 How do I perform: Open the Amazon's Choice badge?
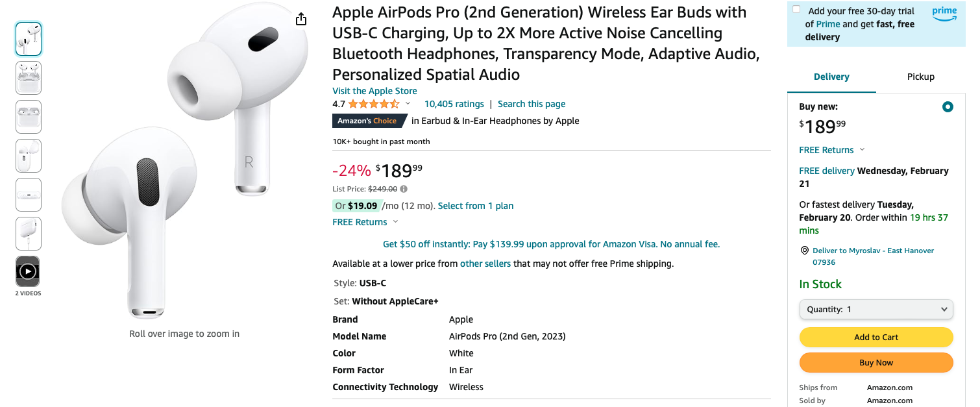point(367,121)
